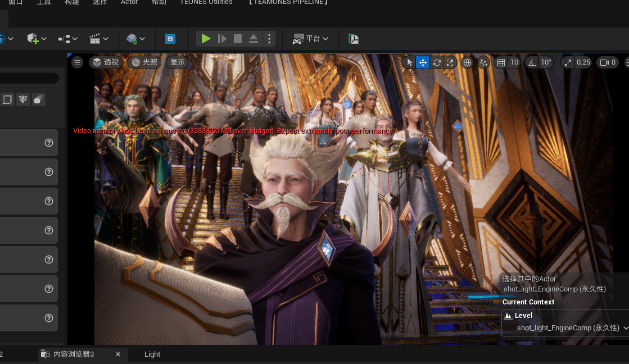Open the add content (cube plus) dropdown
This screenshot has height=364, width=629.
click(x=37, y=39)
